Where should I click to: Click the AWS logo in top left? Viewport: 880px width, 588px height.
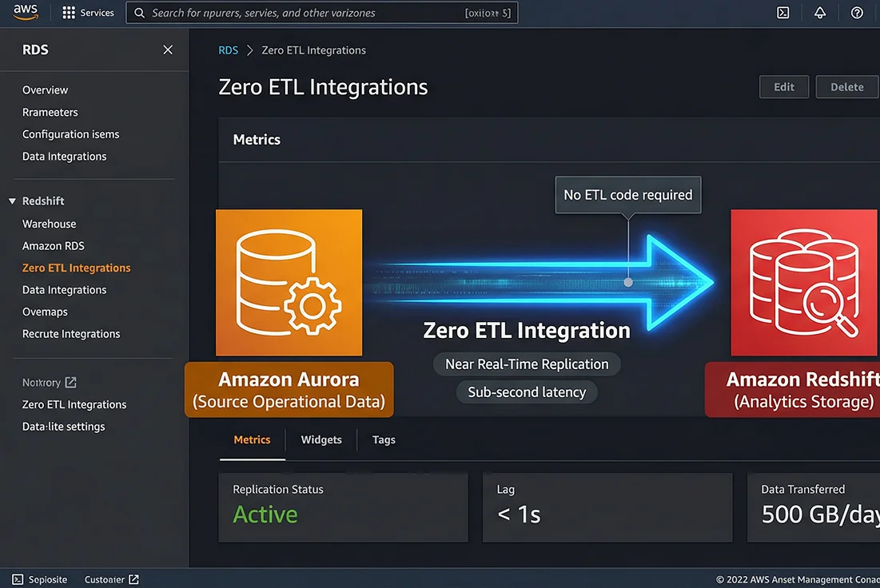24,12
